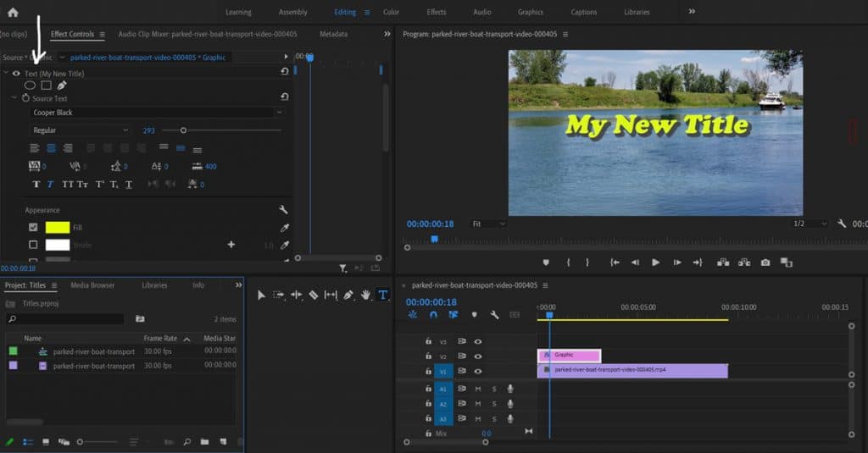Create an ellipse mask for the text

pyautogui.click(x=30, y=86)
